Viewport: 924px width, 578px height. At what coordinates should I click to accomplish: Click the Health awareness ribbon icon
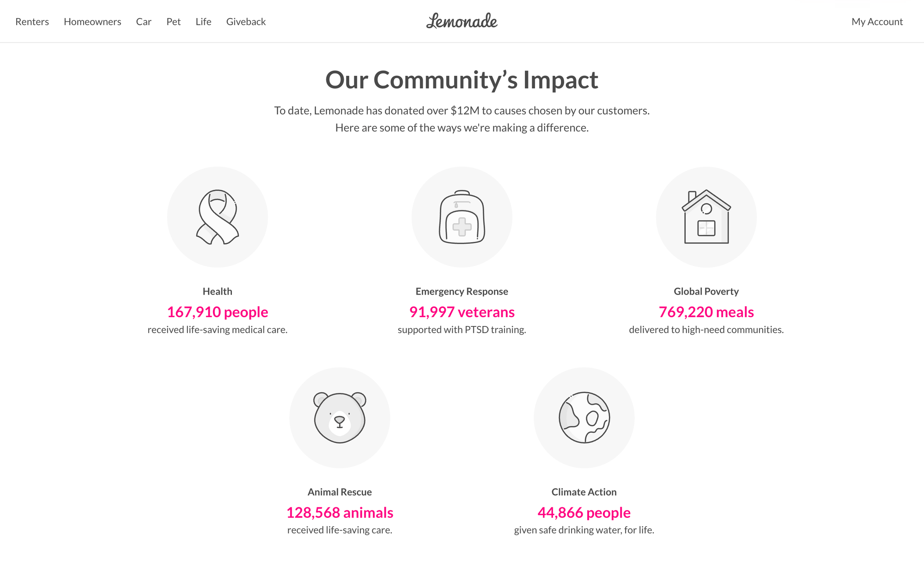(x=218, y=217)
